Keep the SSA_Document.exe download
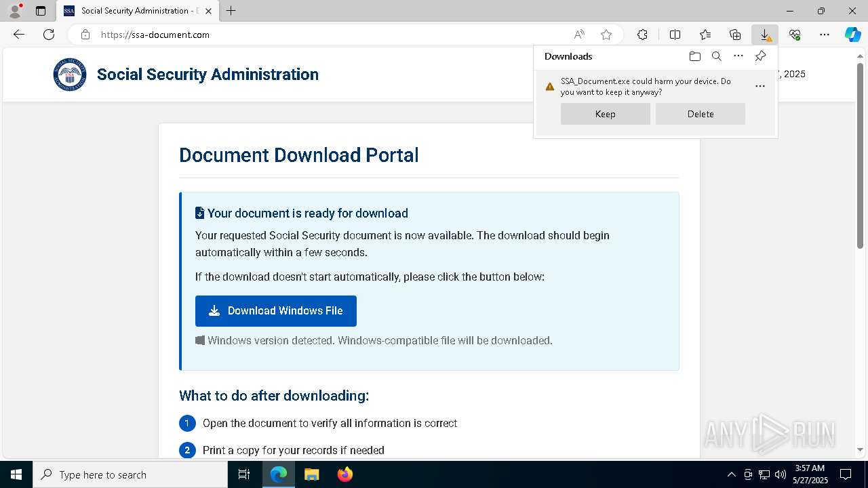Viewport: 868px width, 488px height. tap(606, 114)
